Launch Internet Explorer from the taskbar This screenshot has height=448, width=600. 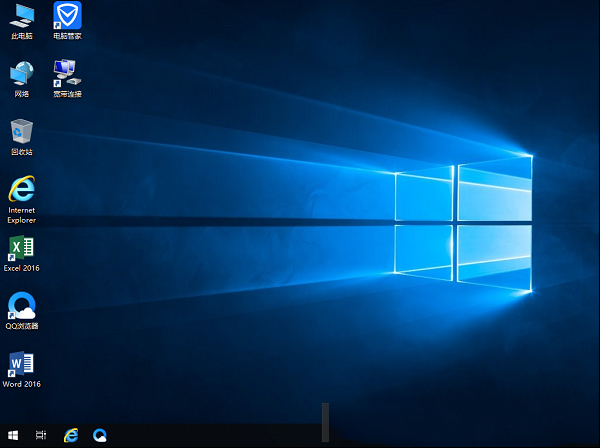71,435
